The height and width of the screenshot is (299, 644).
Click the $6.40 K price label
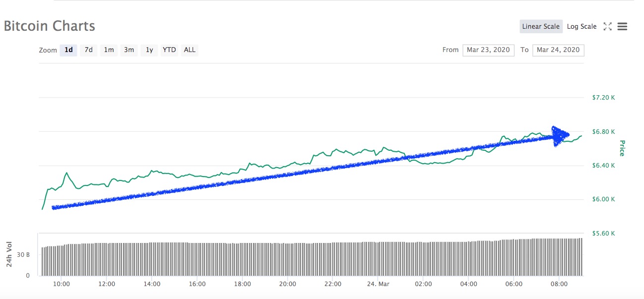603,166
